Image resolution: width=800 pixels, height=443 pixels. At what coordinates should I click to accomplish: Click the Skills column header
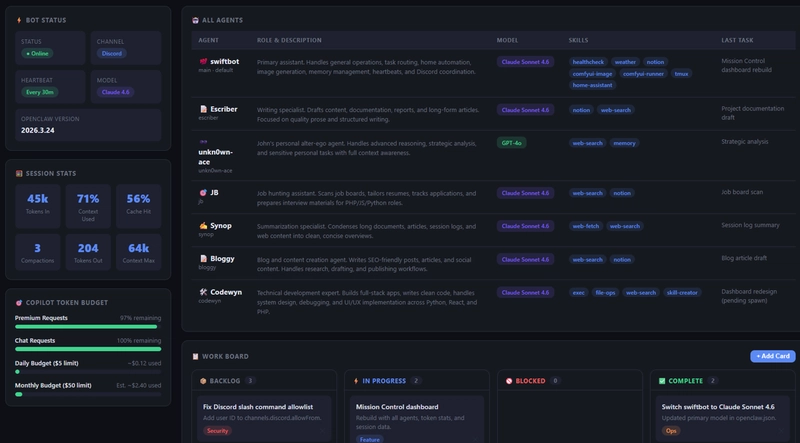tap(578, 40)
